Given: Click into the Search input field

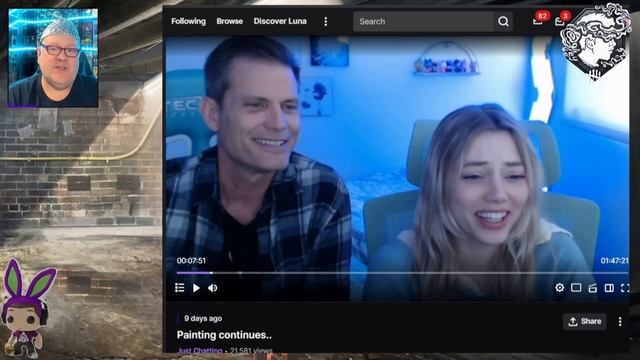Looking at the screenshot, I should 423,22.
